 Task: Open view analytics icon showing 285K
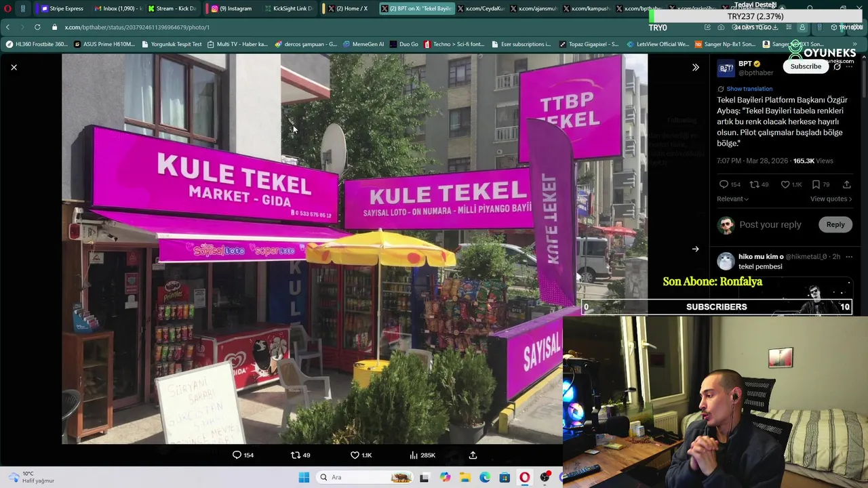pyautogui.click(x=422, y=455)
